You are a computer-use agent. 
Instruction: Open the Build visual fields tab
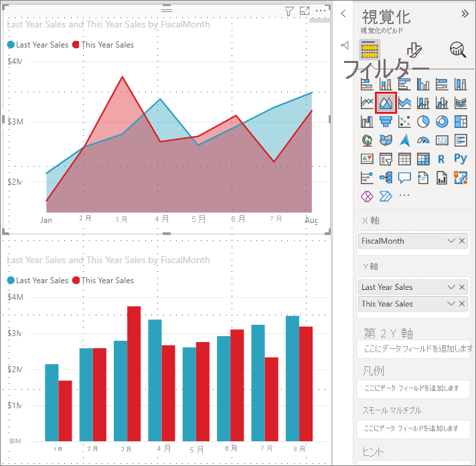(x=370, y=49)
